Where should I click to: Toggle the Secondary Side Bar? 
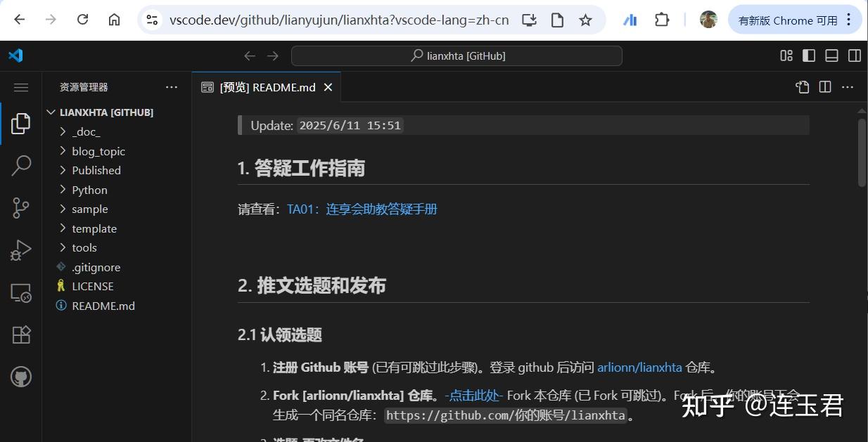coord(854,56)
